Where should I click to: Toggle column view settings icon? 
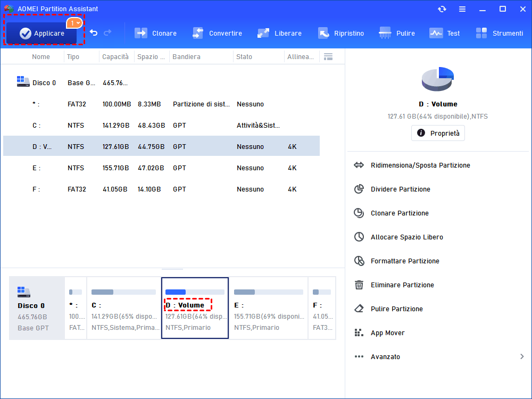click(328, 57)
